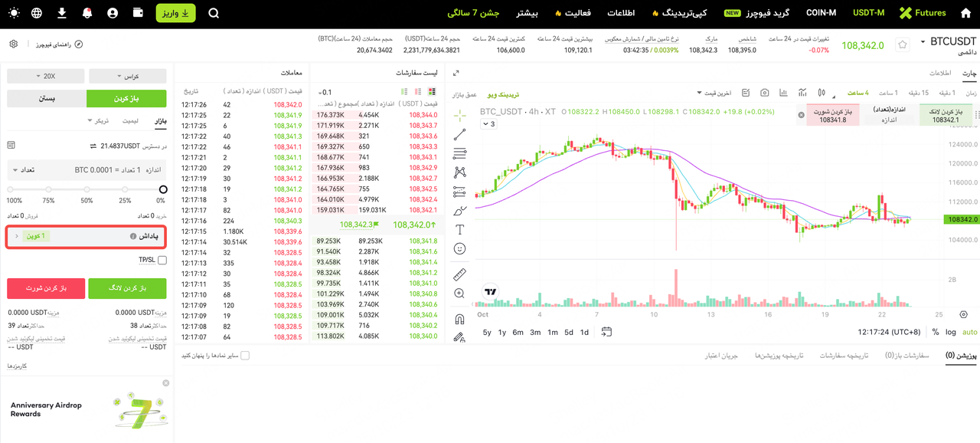Open the کراس margin mode dropdown

[x=128, y=76]
